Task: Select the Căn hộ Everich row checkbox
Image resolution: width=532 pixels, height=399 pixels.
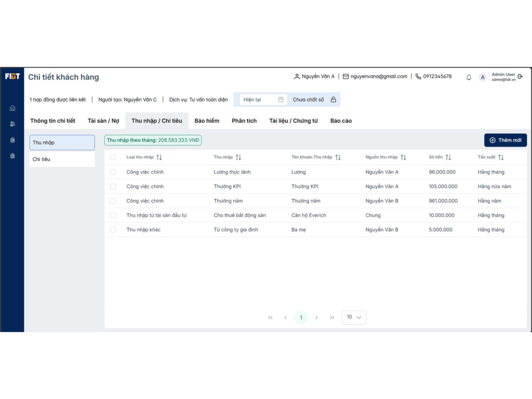Action: pyautogui.click(x=113, y=215)
